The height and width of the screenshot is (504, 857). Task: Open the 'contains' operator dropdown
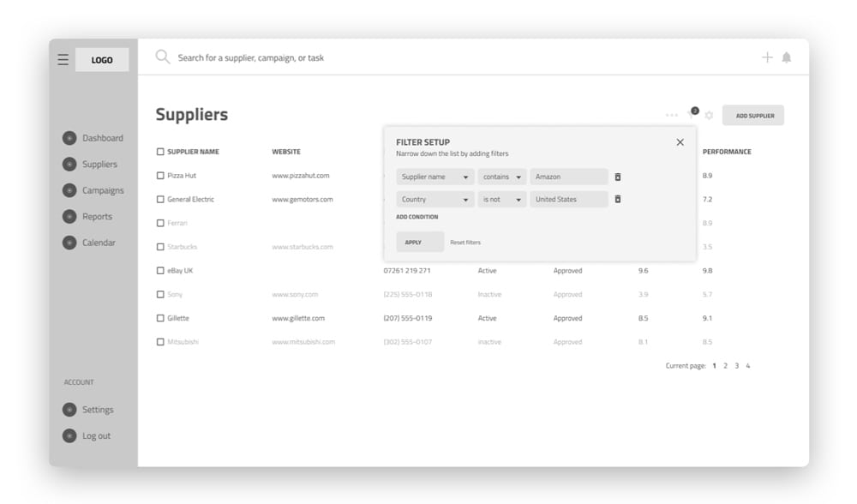point(502,177)
